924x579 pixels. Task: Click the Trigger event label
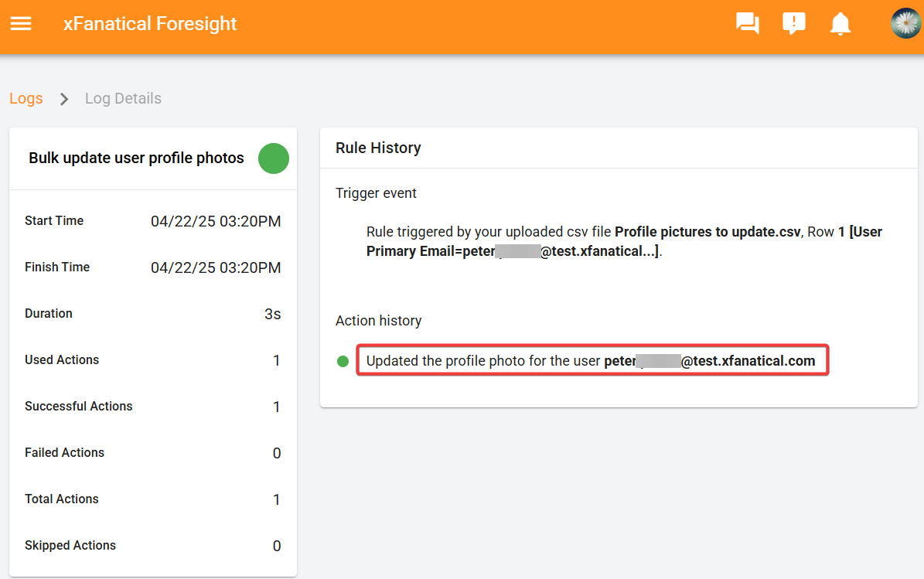[x=376, y=193]
